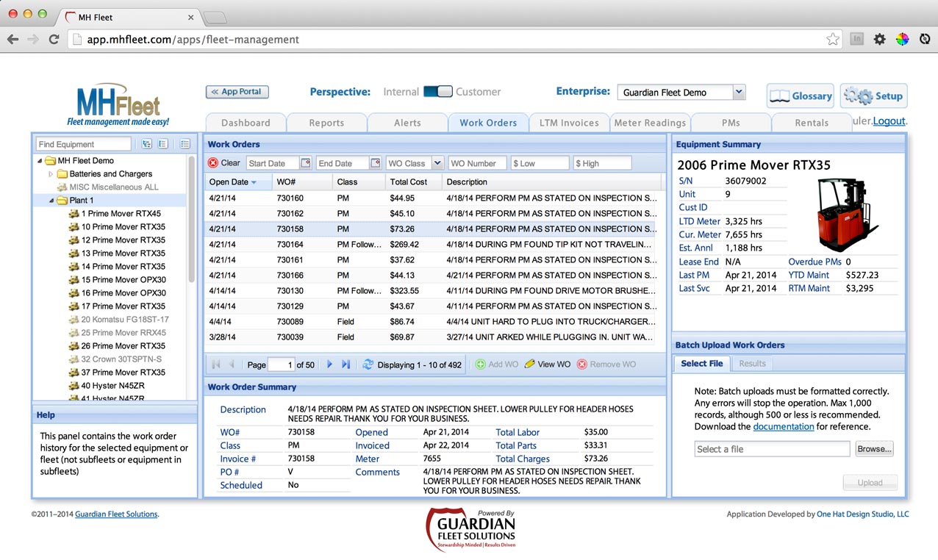Click the collapse-all tree icon in the equipment toolbar
The image size is (938, 560).
(163, 144)
